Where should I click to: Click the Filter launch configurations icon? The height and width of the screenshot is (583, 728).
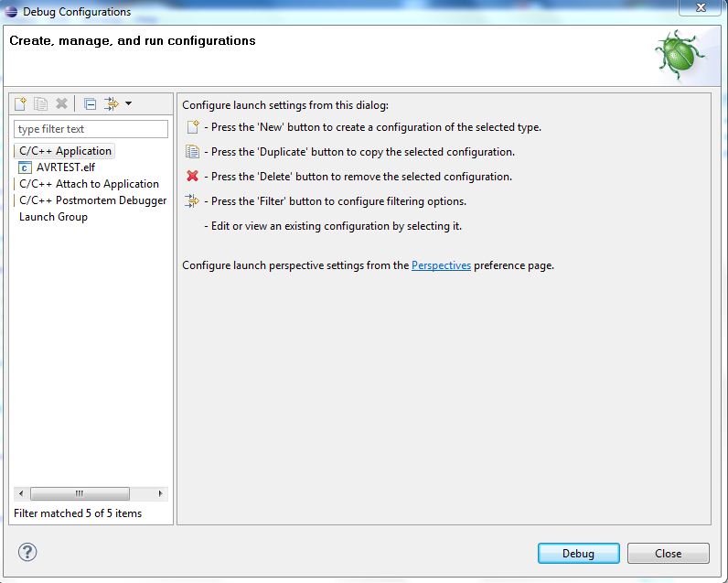coord(112,103)
